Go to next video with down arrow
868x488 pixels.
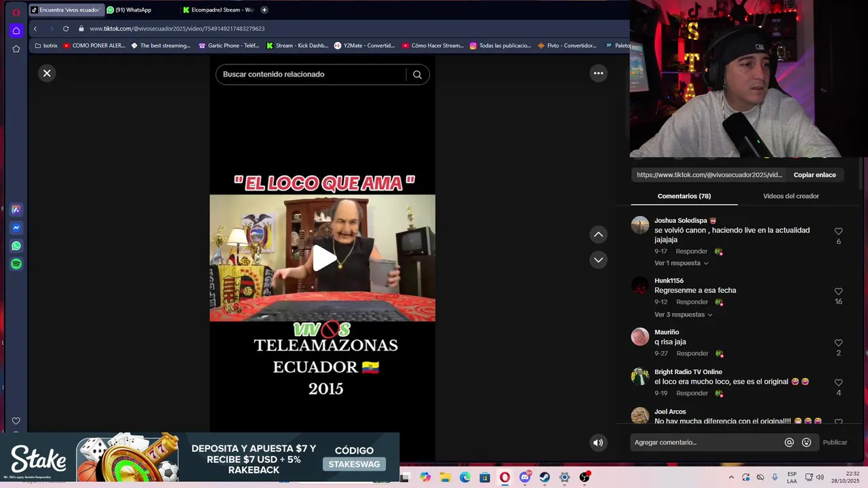click(x=598, y=260)
